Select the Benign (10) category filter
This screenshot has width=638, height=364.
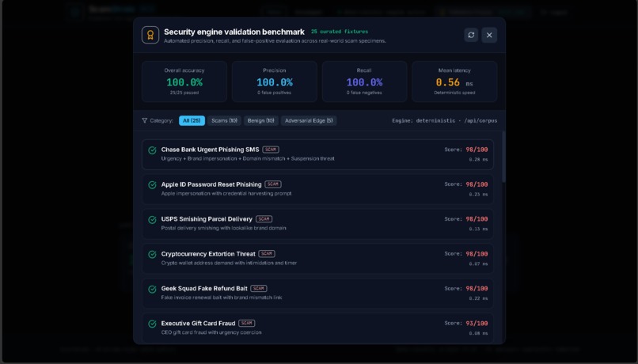pyautogui.click(x=260, y=120)
